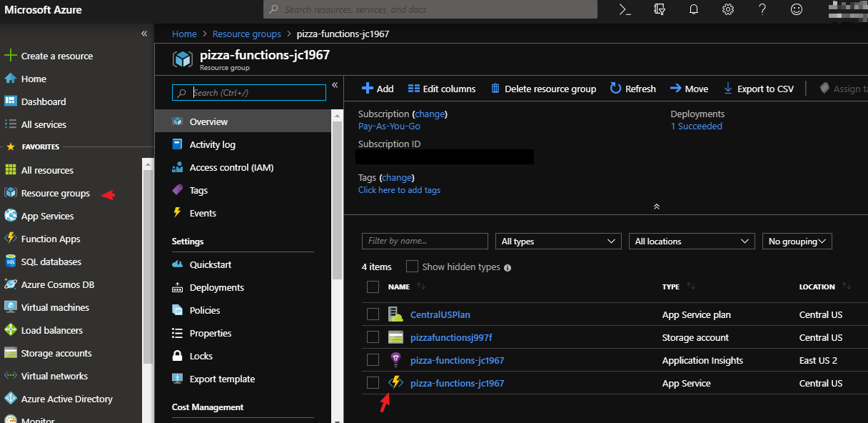868x423 pixels.
Task: Open Policies under Settings
Action: (x=243, y=310)
